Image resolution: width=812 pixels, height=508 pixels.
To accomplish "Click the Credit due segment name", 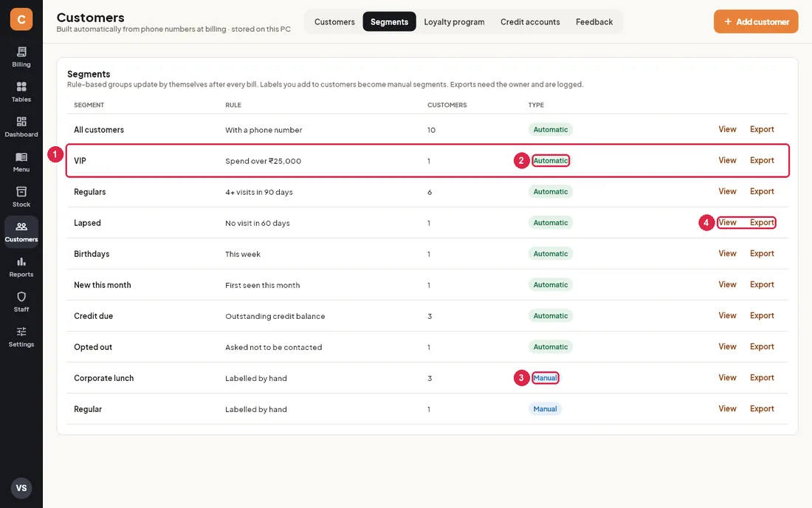I will (x=93, y=316).
